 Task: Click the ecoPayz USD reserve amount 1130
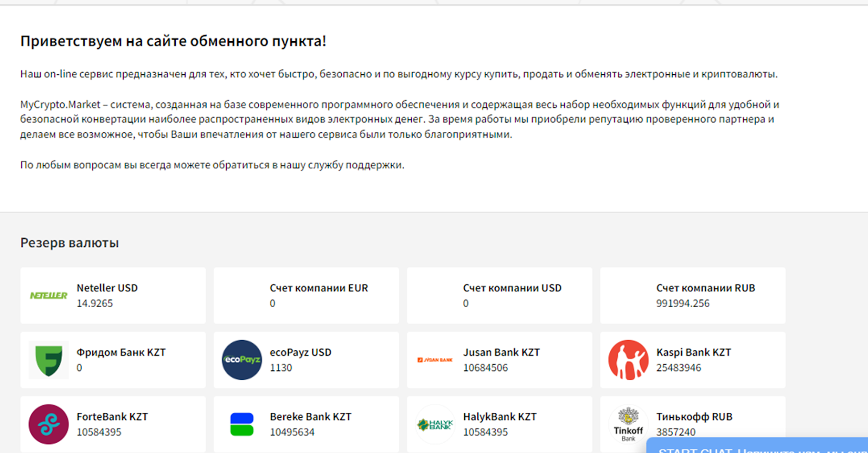[281, 368]
